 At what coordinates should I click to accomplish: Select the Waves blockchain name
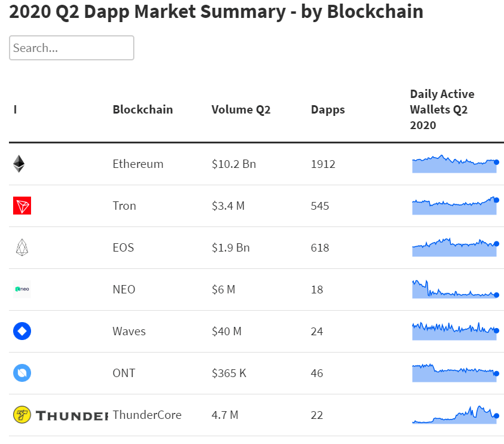click(129, 331)
